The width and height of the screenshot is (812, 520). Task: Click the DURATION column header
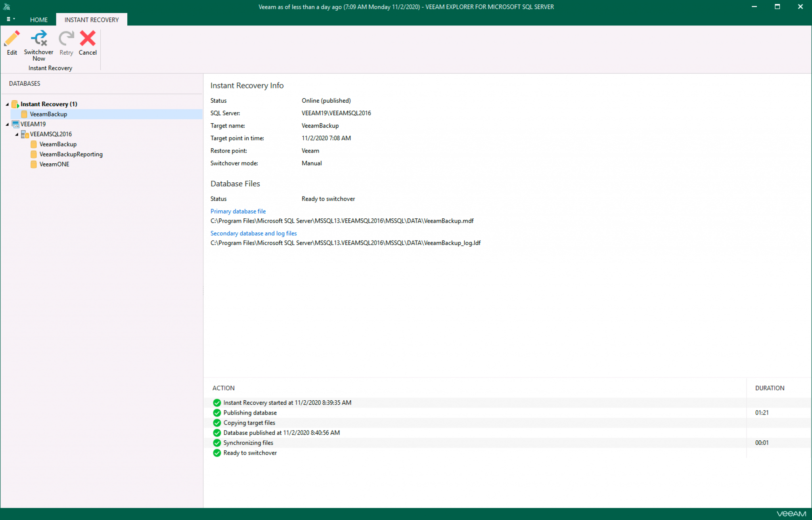769,388
